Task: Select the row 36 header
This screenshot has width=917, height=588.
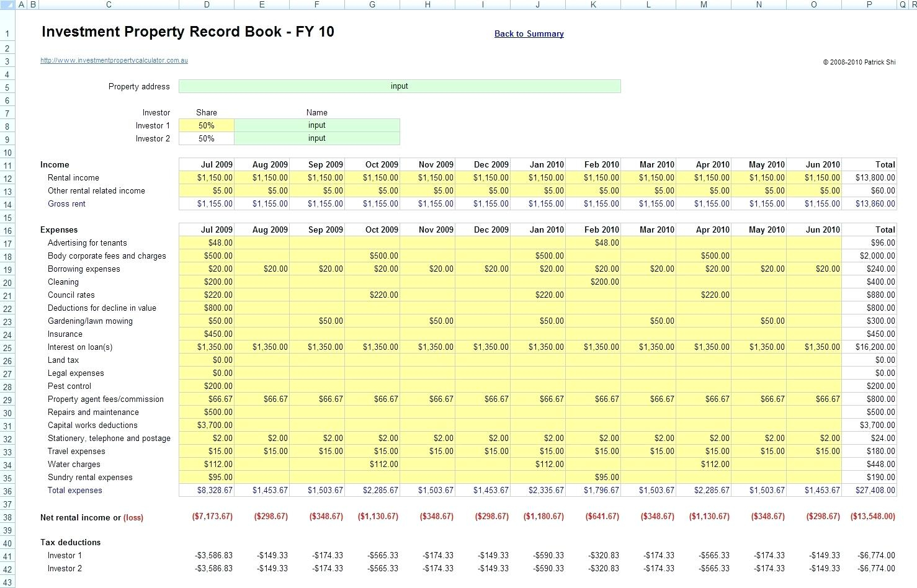Action: click(7, 491)
